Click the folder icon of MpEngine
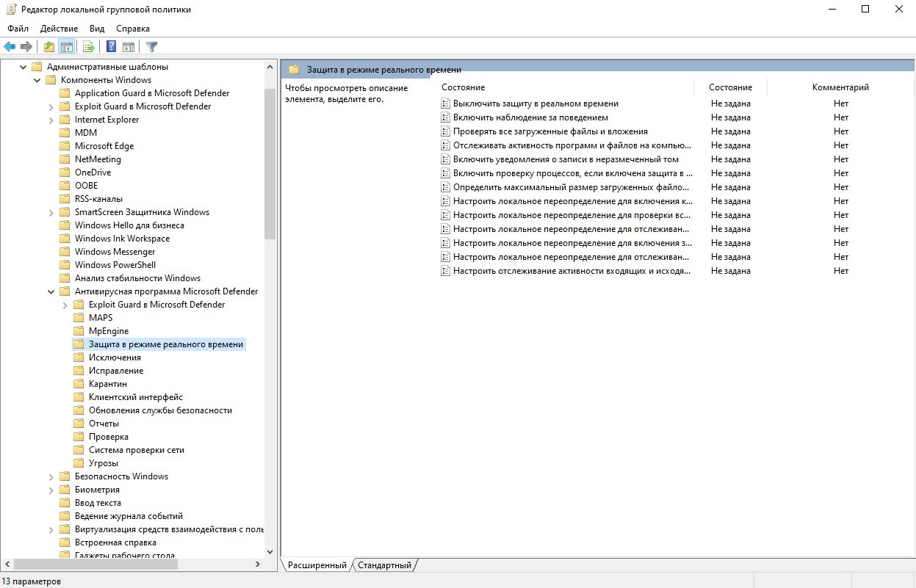916x588 pixels. pos(79,331)
